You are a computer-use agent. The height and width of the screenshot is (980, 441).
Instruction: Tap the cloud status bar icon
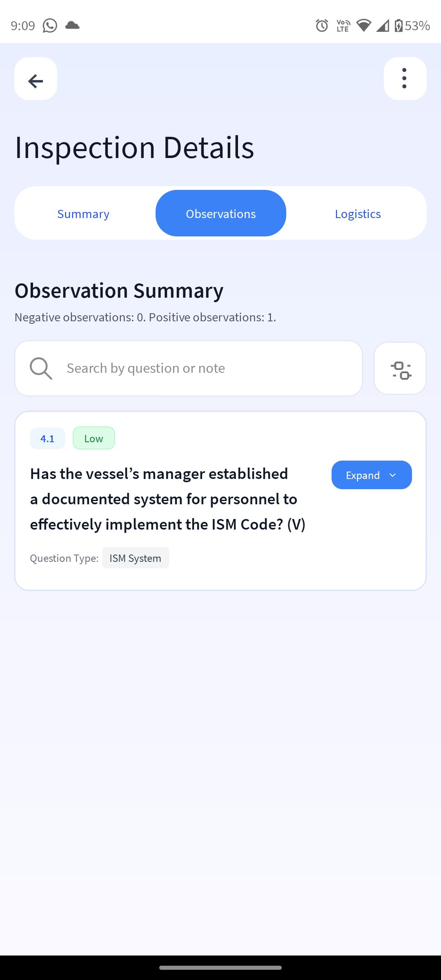coord(72,25)
